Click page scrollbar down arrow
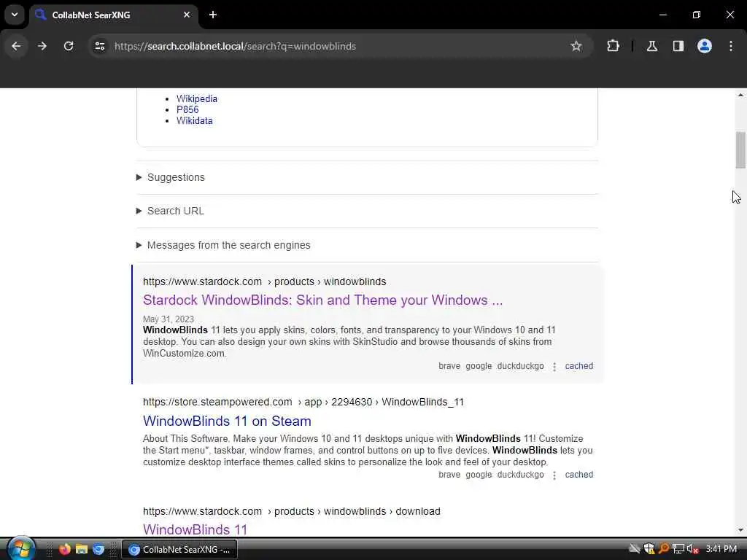Viewport: 747px width, 560px height. (740, 529)
